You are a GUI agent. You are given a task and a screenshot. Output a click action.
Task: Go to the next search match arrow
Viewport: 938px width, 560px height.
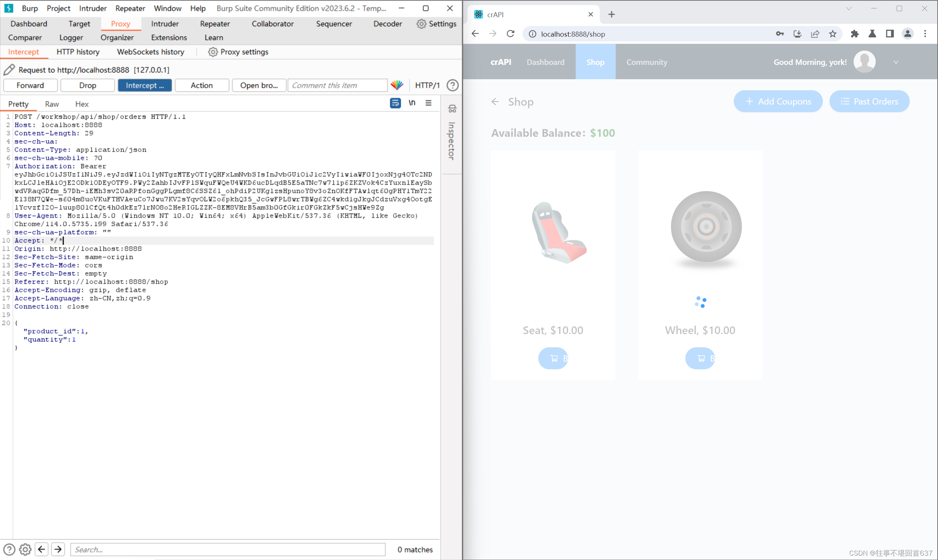(58, 549)
